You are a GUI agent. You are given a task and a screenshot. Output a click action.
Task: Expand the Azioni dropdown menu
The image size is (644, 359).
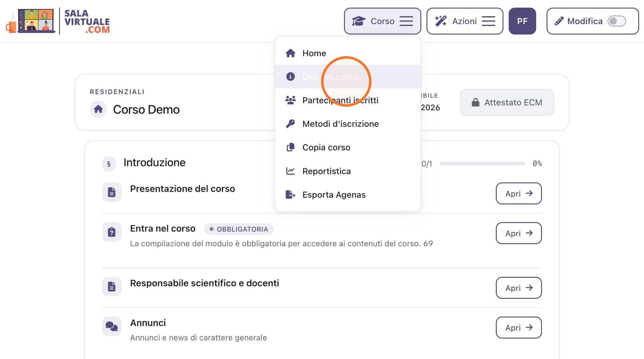tap(465, 21)
